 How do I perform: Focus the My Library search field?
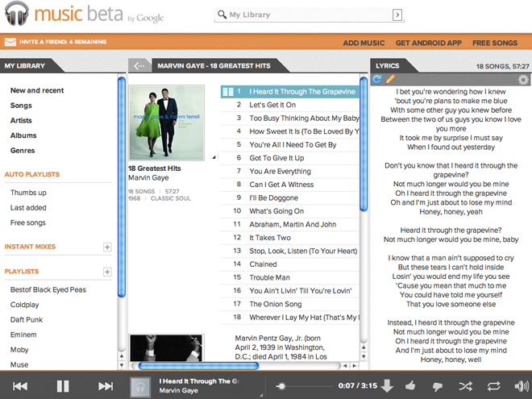click(309, 15)
